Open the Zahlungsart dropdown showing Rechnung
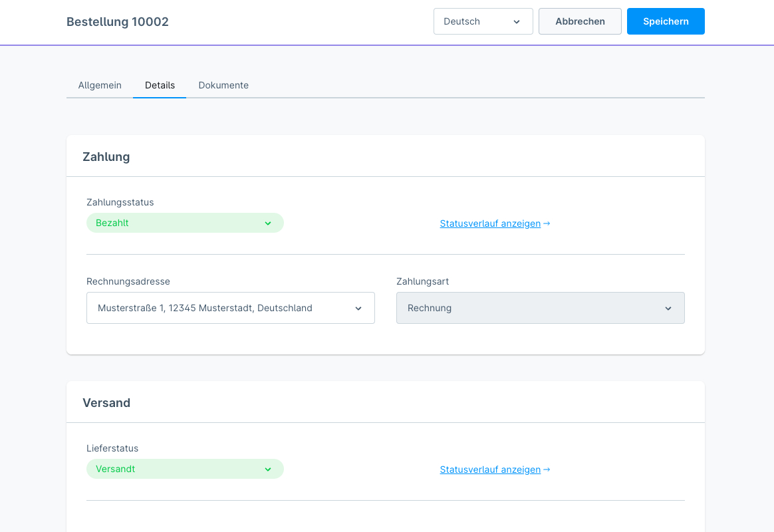The height and width of the screenshot is (532, 774). click(540, 308)
